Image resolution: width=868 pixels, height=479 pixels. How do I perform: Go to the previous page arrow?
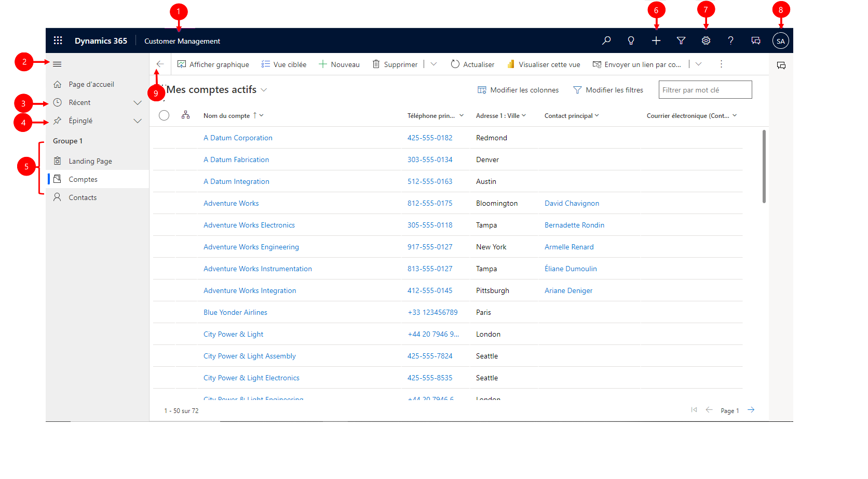pyautogui.click(x=709, y=410)
